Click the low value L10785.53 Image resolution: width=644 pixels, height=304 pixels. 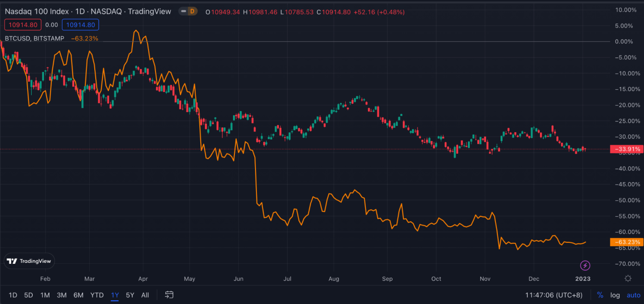click(297, 12)
